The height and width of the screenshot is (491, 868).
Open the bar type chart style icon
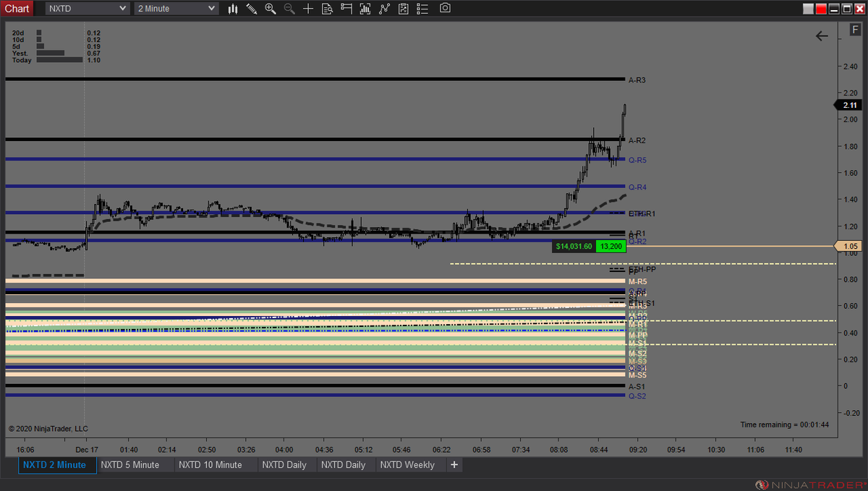(233, 9)
